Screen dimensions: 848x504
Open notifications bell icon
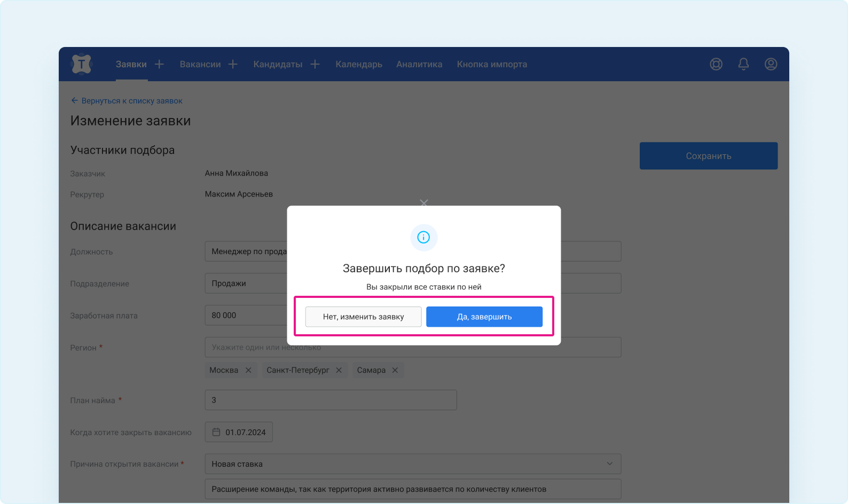tap(743, 64)
